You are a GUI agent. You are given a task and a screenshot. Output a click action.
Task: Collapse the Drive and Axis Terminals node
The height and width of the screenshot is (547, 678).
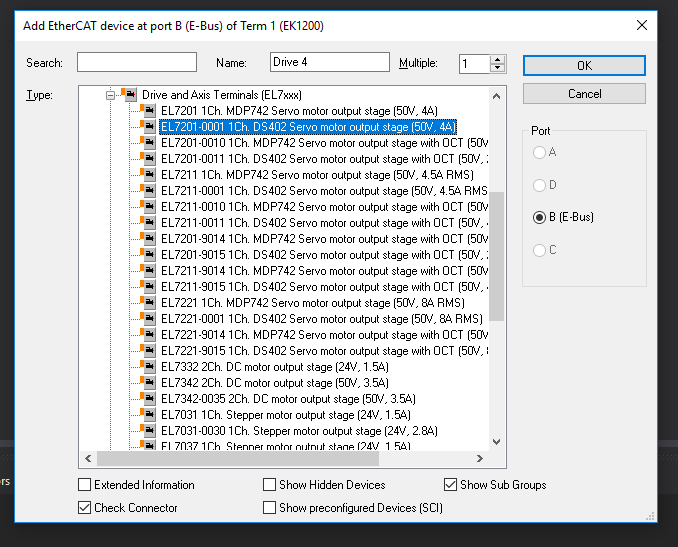coord(110,95)
